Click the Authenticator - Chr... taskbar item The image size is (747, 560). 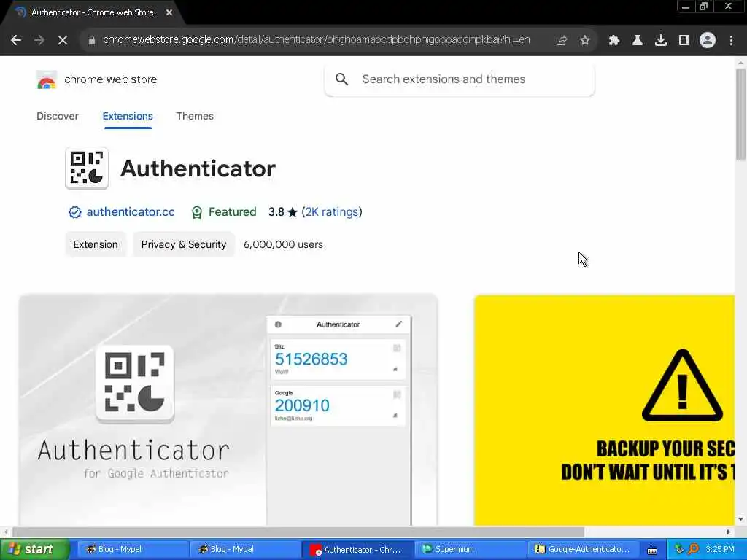[x=357, y=549]
